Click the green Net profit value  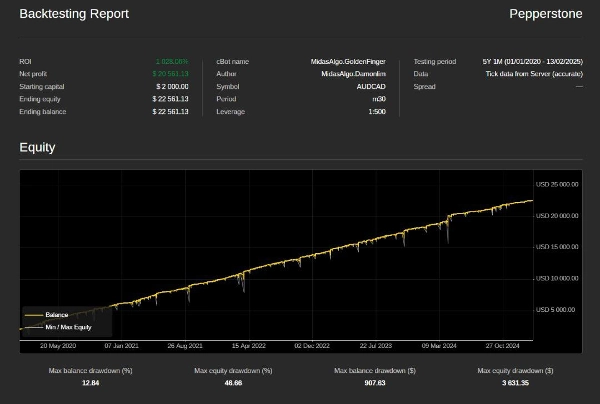(170, 74)
